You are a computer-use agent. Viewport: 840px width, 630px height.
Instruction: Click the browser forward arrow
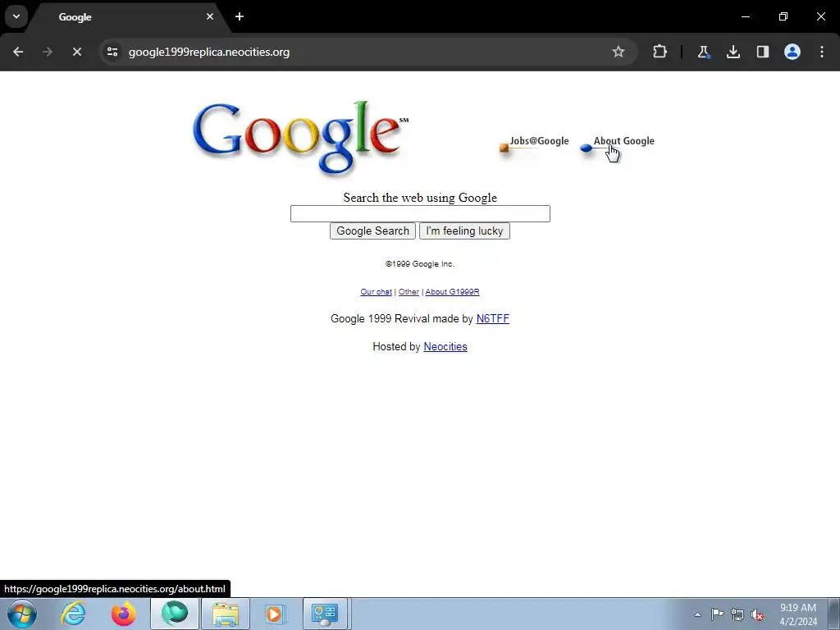(x=48, y=52)
